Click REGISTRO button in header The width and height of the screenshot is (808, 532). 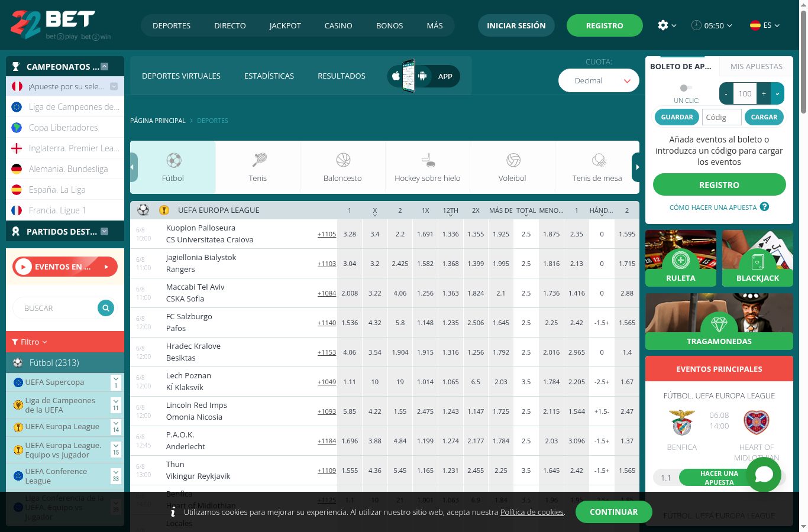coord(605,25)
